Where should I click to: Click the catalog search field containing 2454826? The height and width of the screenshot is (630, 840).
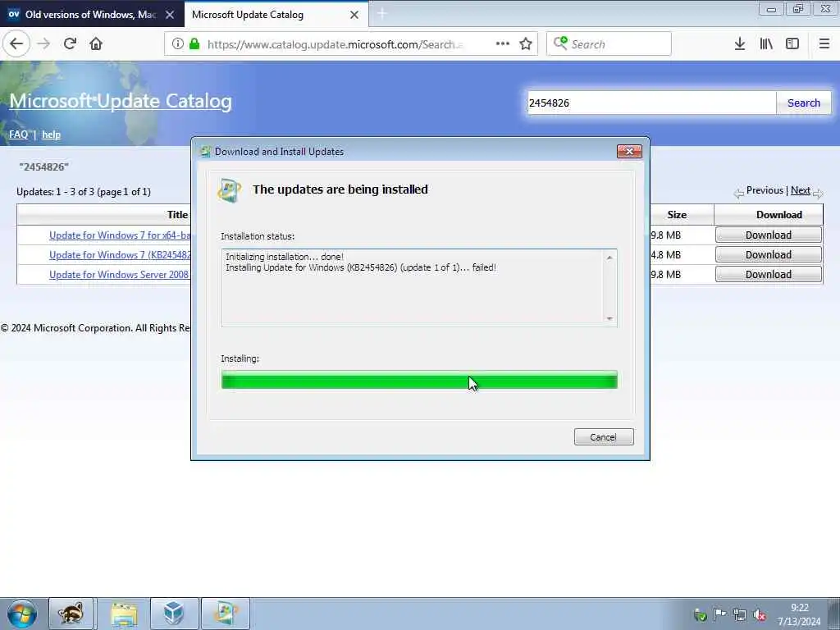point(651,103)
